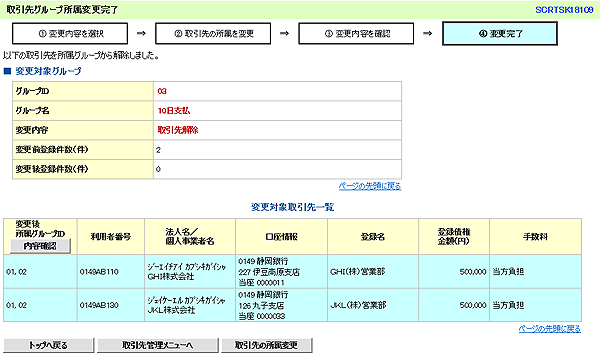Click group ID value 03
This screenshot has width=600, height=361.
162,91
